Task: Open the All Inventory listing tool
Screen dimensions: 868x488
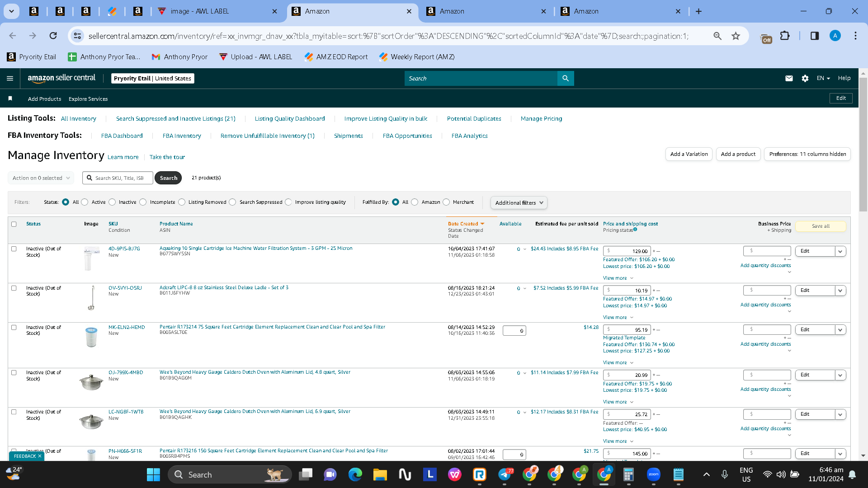Action: [x=79, y=119]
